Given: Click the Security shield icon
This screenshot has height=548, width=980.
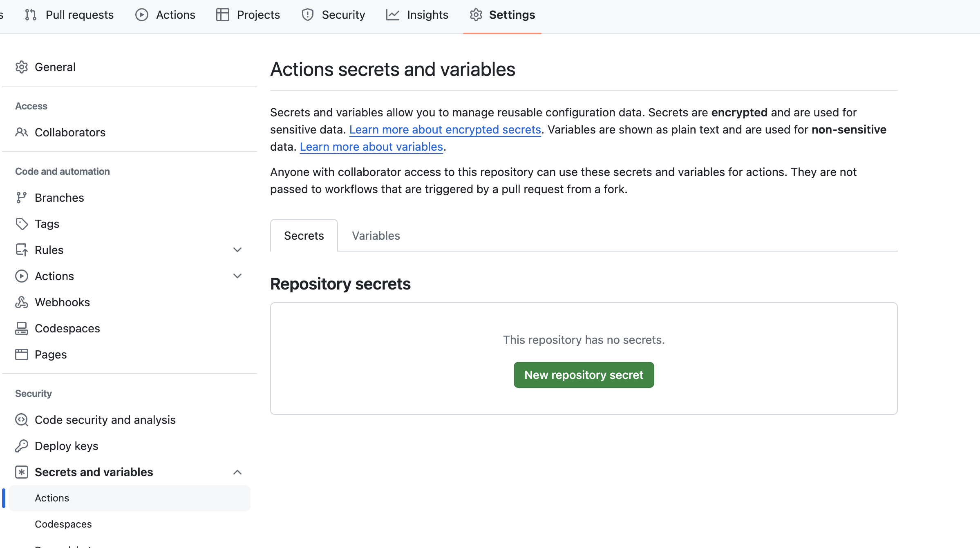Looking at the screenshot, I should point(307,15).
